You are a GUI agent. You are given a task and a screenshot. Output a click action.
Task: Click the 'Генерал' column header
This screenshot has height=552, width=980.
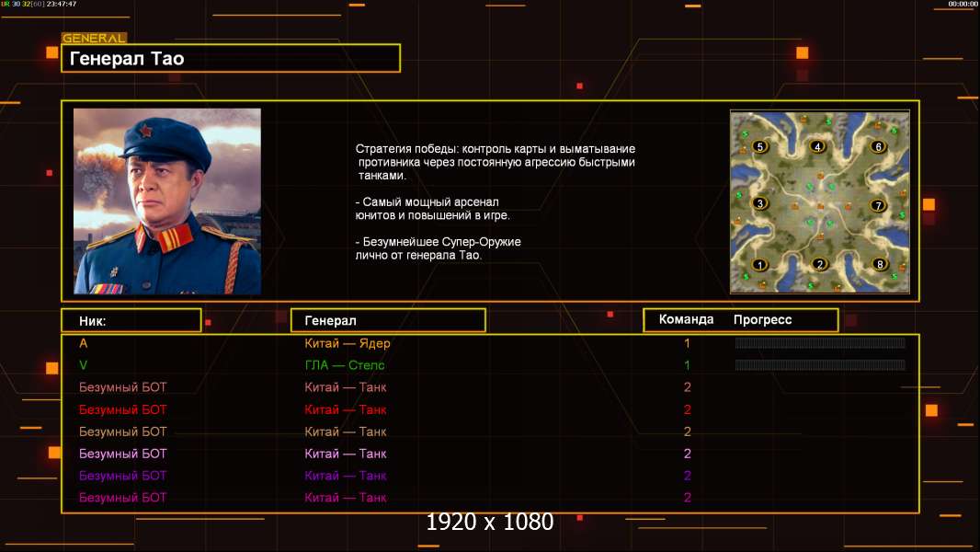pos(388,321)
